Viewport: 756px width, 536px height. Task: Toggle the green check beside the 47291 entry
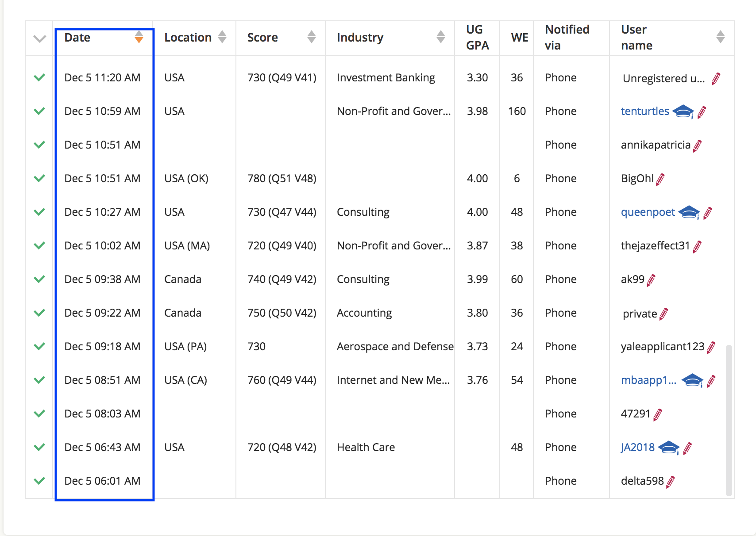tap(39, 413)
